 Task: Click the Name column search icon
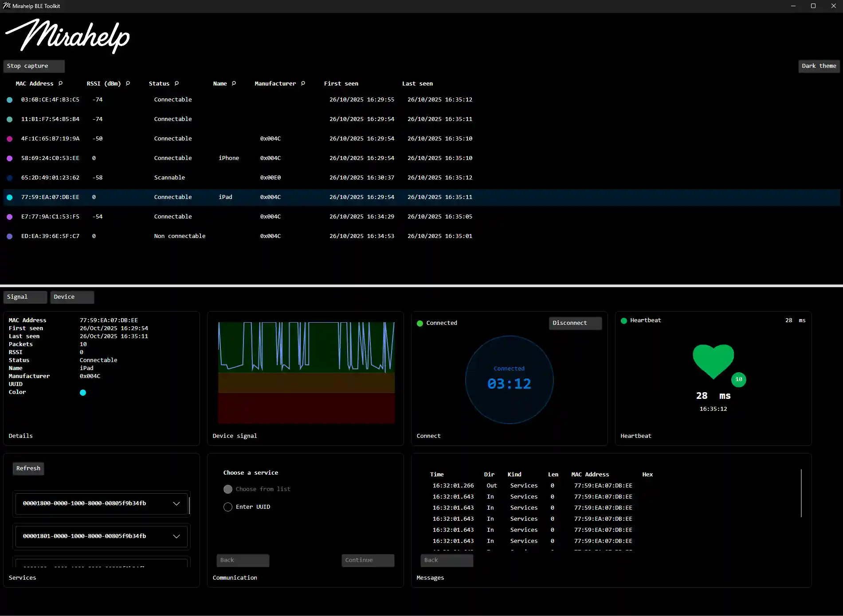[234, 83]
